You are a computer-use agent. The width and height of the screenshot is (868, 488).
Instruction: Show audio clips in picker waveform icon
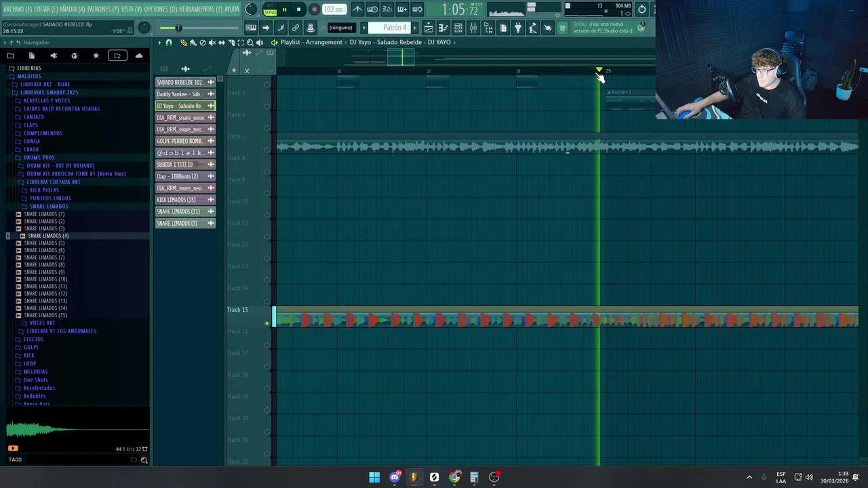pyautogui.click(x=186, y=68)
